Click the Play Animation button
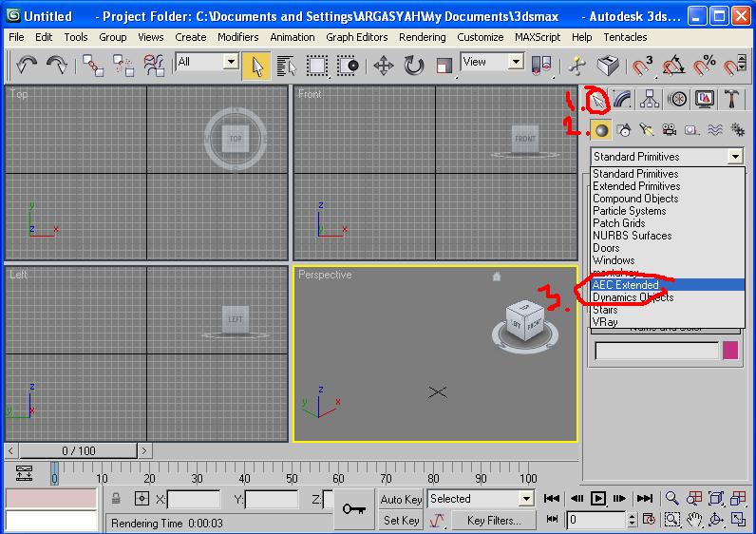Screen dimensions: 756x534 pyautogui.click(x=597, y=498)
